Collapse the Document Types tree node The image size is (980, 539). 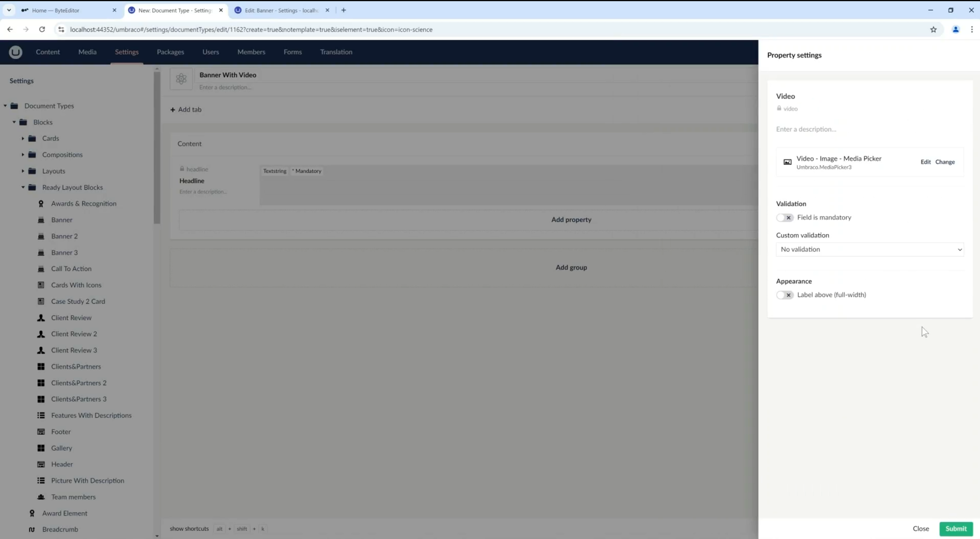[5, 106]
